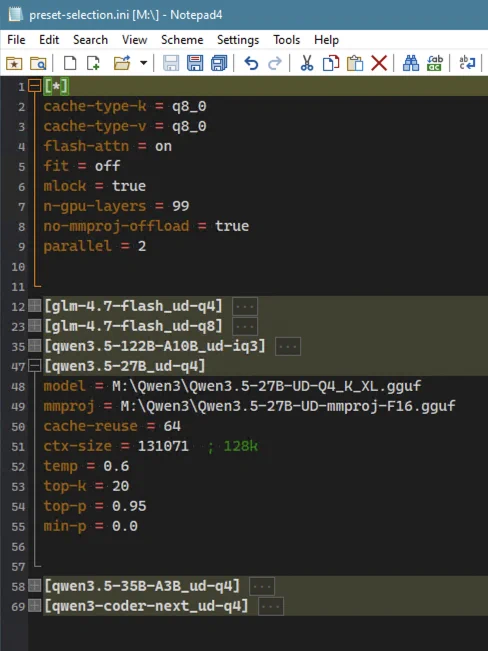
Task: Redo the last undone edit
Action: coord(275,64)
